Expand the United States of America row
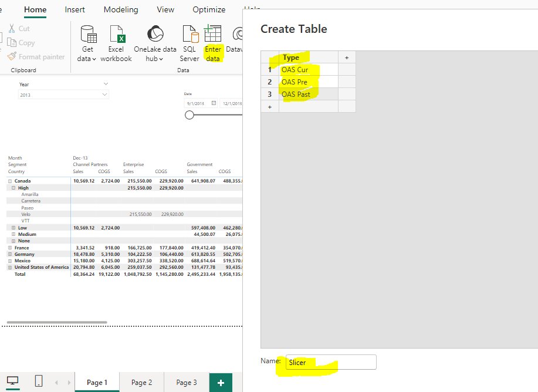 tap(10, 268)
